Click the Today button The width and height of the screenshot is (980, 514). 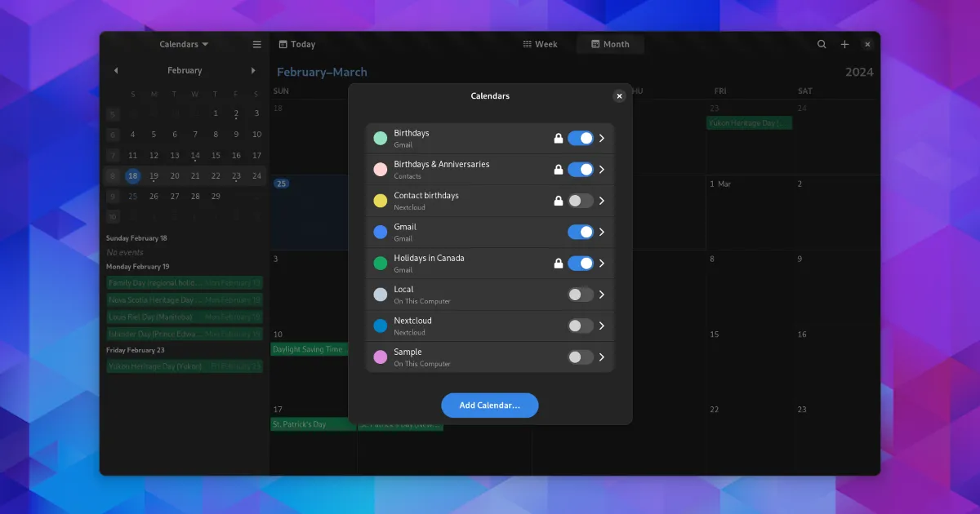coord(296,44)
